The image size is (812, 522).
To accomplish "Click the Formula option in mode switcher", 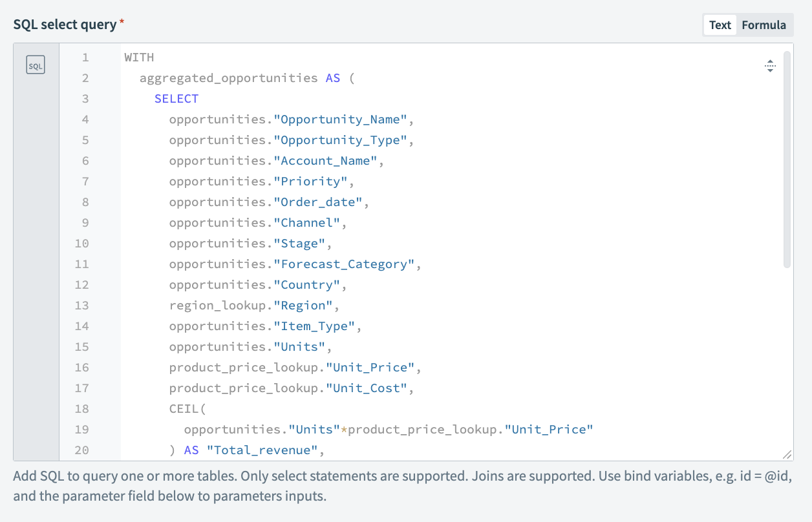I will 765,25.
